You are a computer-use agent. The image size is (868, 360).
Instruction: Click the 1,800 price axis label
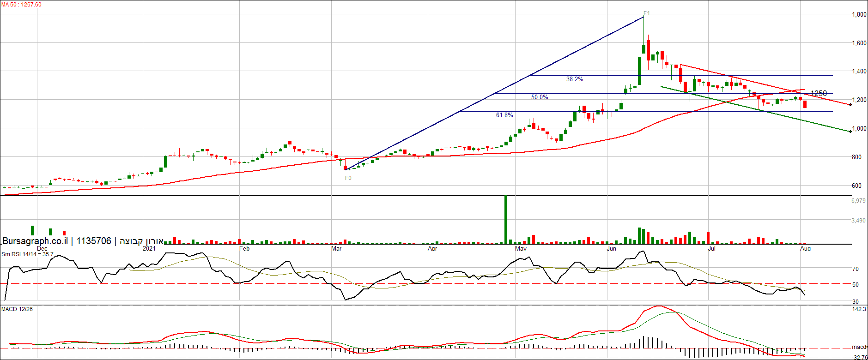pos(859,15)
